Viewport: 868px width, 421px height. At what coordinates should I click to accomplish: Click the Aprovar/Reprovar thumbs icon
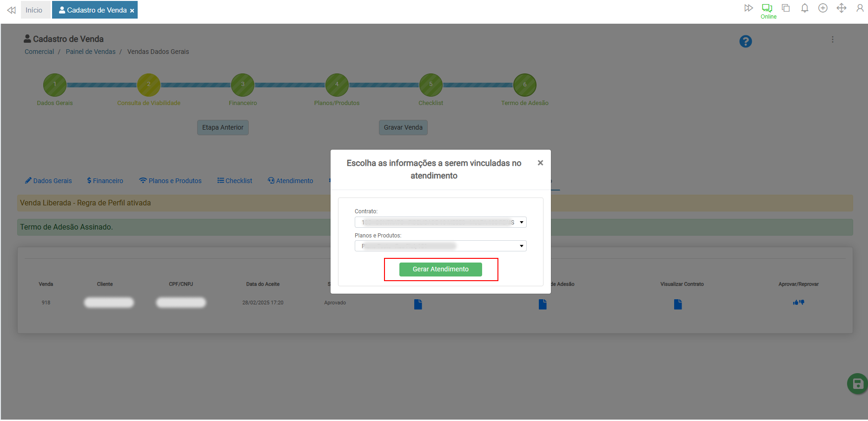[798, 303]
